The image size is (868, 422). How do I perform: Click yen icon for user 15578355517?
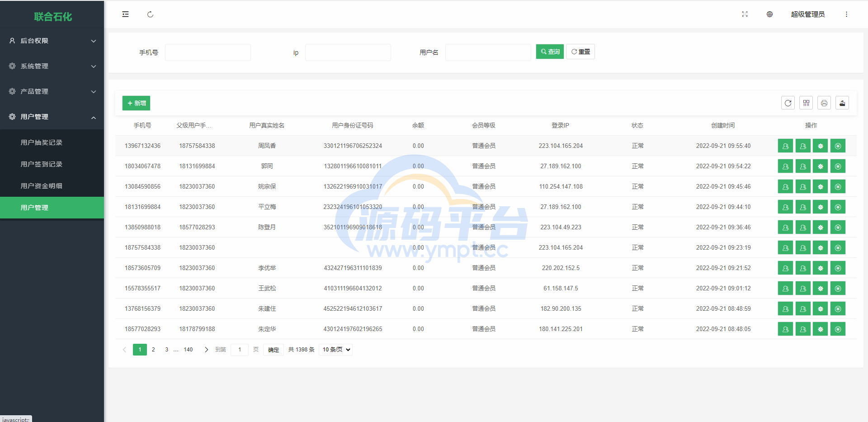point(838,289)
